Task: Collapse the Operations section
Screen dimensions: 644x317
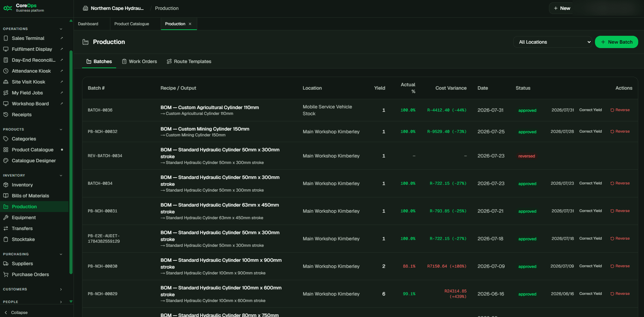Action: tap(61, 29)
